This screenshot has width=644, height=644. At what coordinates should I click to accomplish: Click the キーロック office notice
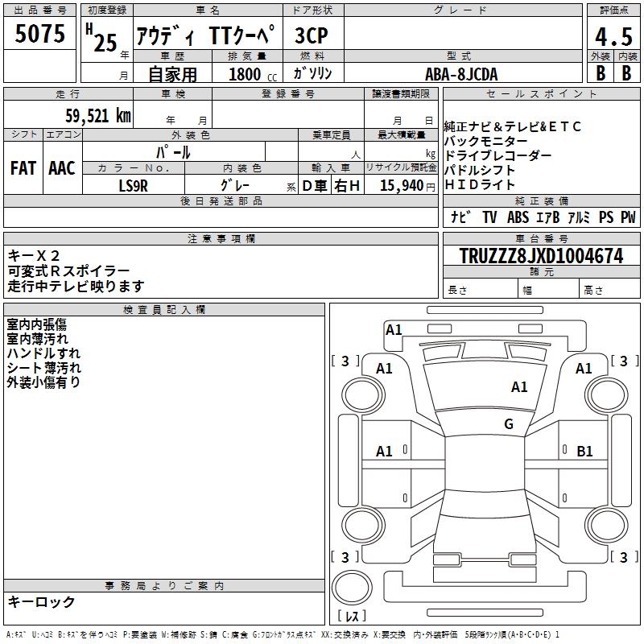[41, 601]
